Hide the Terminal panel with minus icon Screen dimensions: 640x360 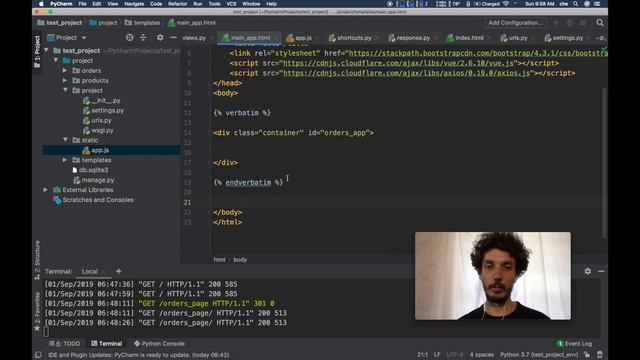(601, 271)
